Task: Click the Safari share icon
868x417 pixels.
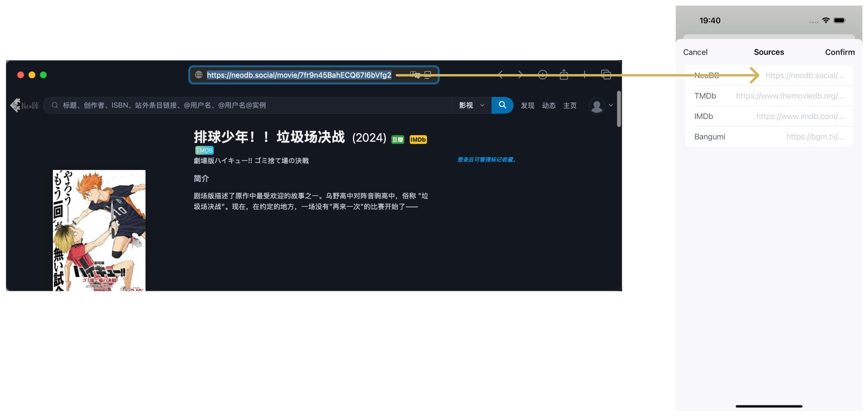Action: click(564, 75)
